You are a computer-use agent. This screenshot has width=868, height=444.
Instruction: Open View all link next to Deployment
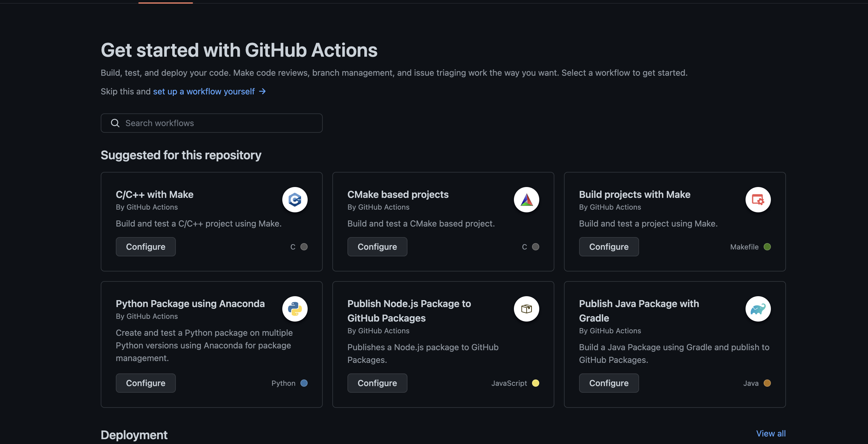pyautogui.click(x=771, y=433)
